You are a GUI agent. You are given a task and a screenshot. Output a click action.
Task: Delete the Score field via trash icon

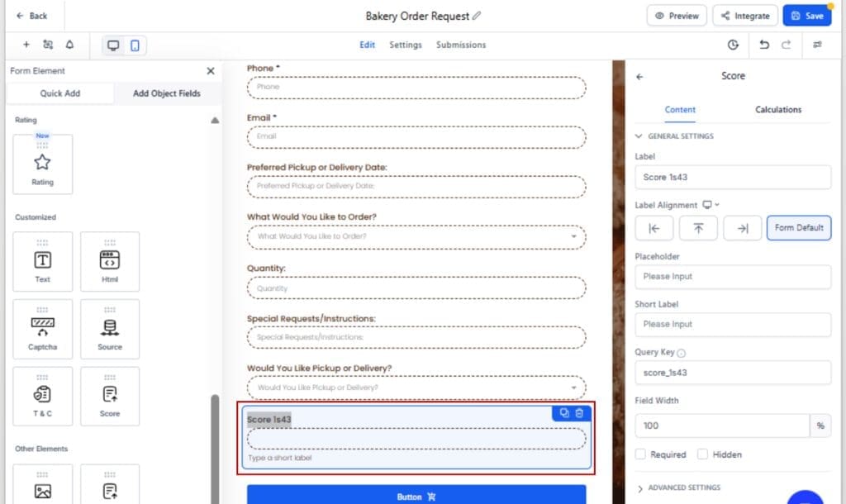pyautogui.click(x=579, y=413)
